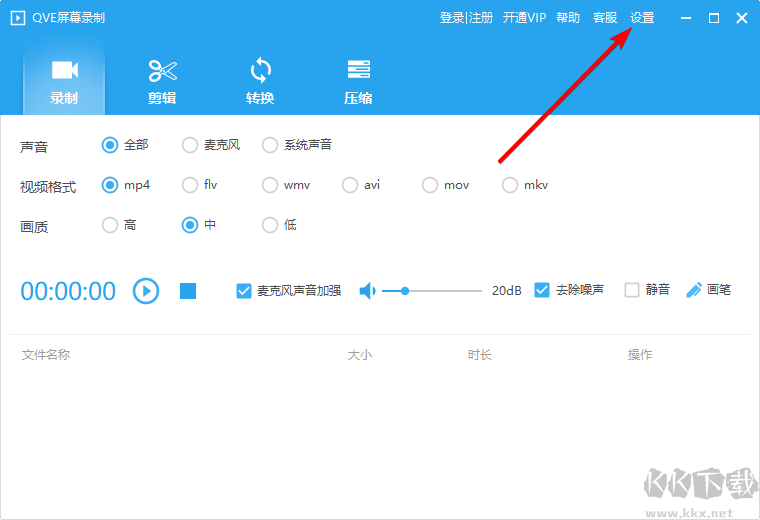Stop recording with the square button

(x=188, y=291)
